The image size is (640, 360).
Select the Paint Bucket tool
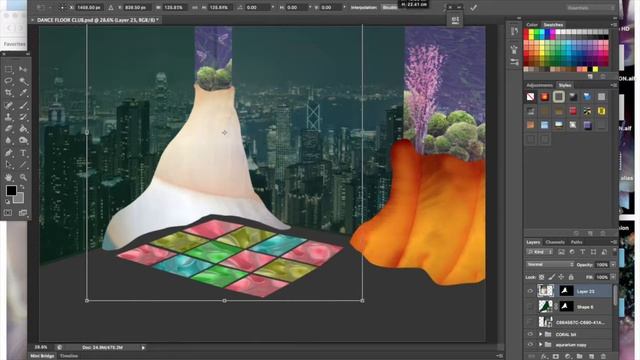(x=23, y=129)
